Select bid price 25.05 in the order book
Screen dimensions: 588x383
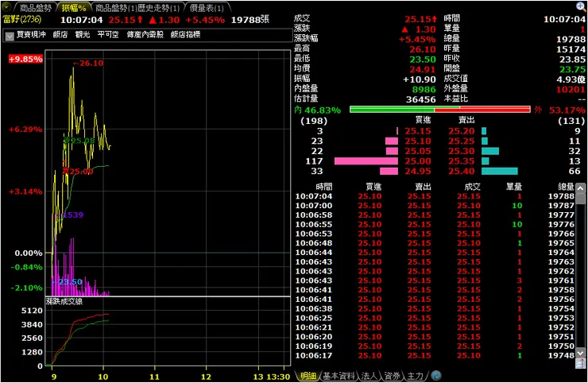coord(417,151)
